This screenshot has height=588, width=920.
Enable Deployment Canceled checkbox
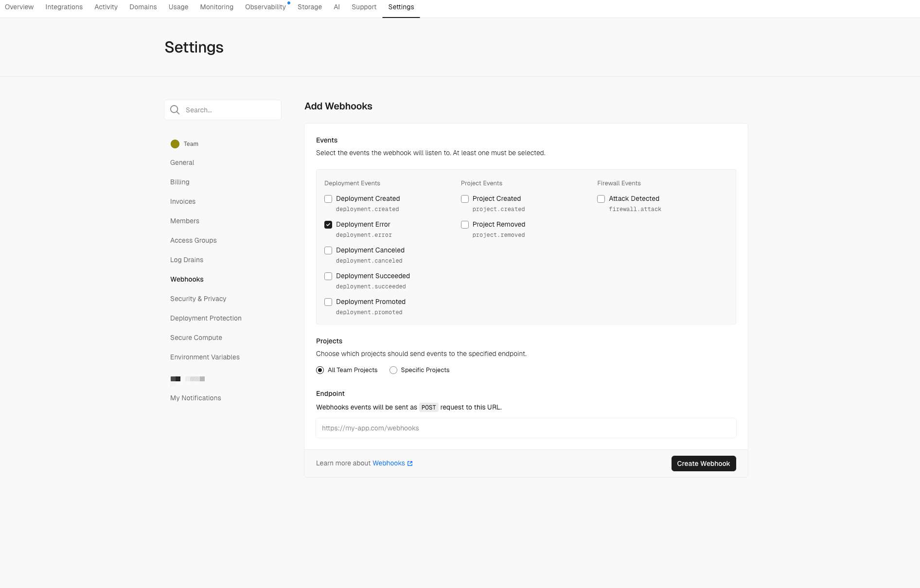click(328, 250)
